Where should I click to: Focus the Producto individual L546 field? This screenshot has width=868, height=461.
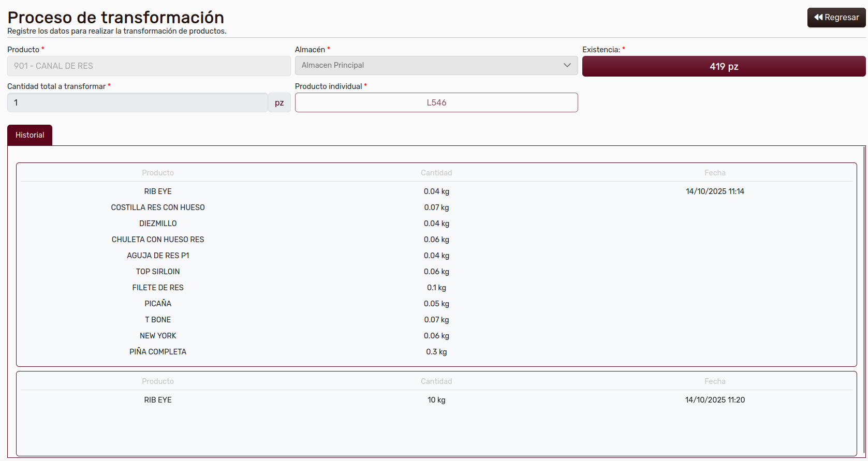click(436, 103)
